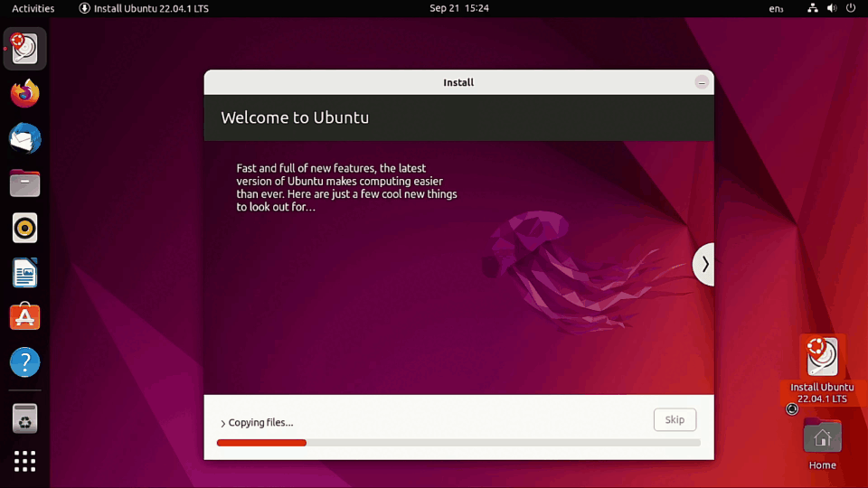Click the network status icon
The height and width of the screenshot is (488, 868).
pyautogui.click(x=812, y=8)
